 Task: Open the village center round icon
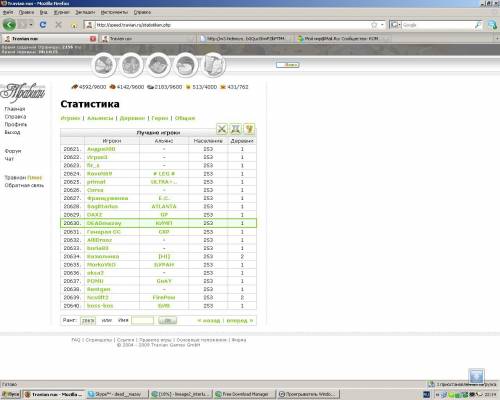click(x=131, y=65)
